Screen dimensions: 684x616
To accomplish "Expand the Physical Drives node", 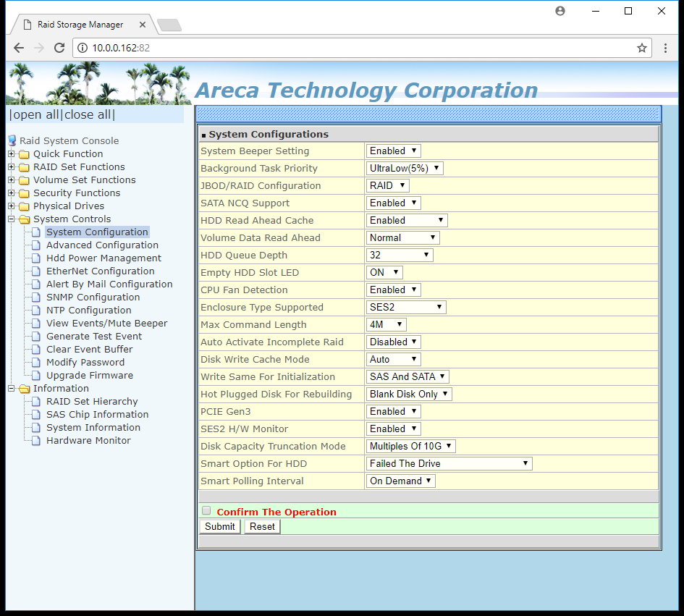I will tap(12, 206).
